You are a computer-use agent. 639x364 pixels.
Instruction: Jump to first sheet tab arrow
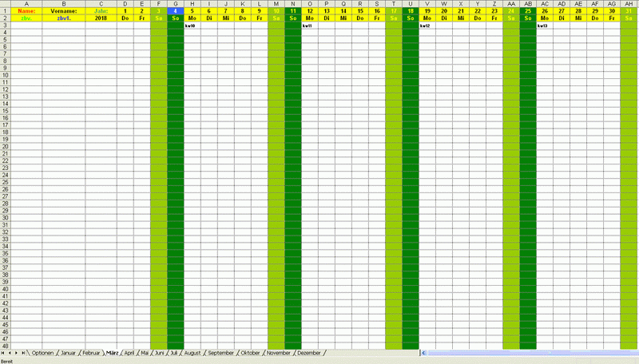coord(3,353)
